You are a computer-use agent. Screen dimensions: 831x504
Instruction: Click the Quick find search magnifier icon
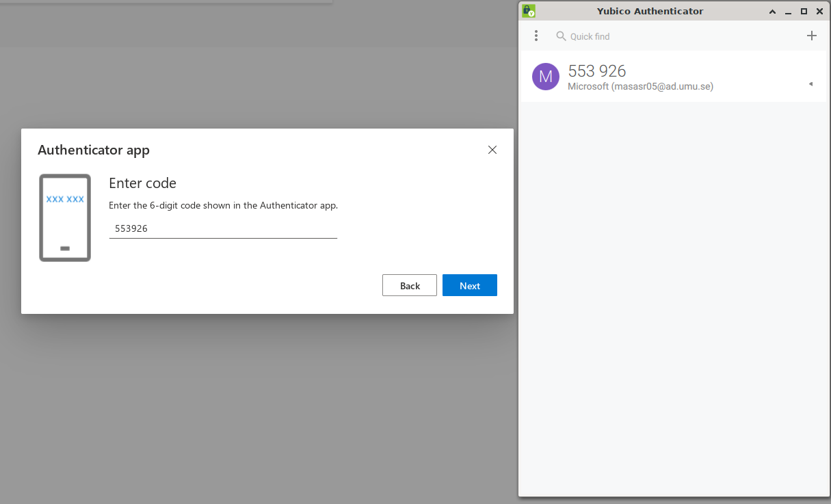[x=561, y=36]
